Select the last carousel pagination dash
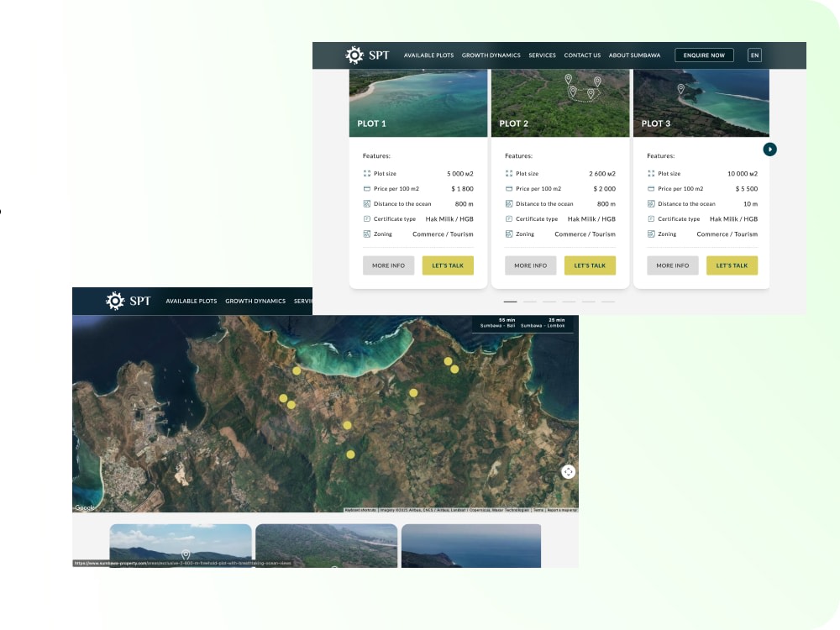Image resolution: width=840 pixels, height=630 pixels. [608, 302]
